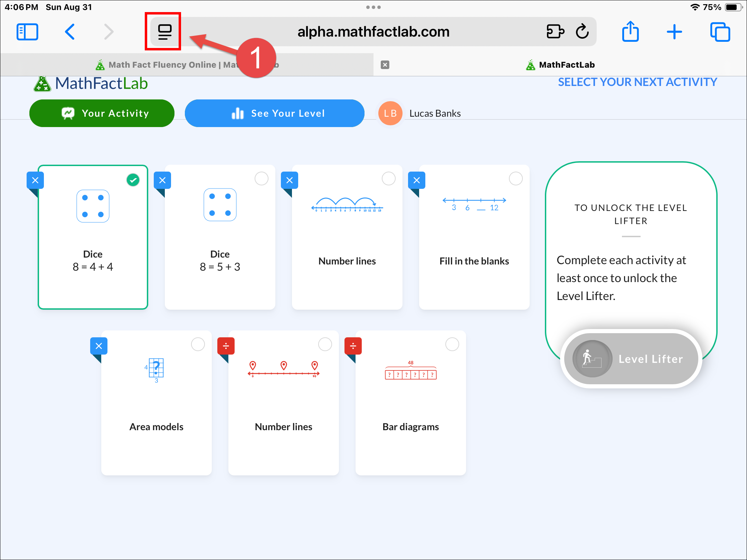The image size is (747, 560).
Task: Open a new tab with plus icon
Action: (674, 32)
